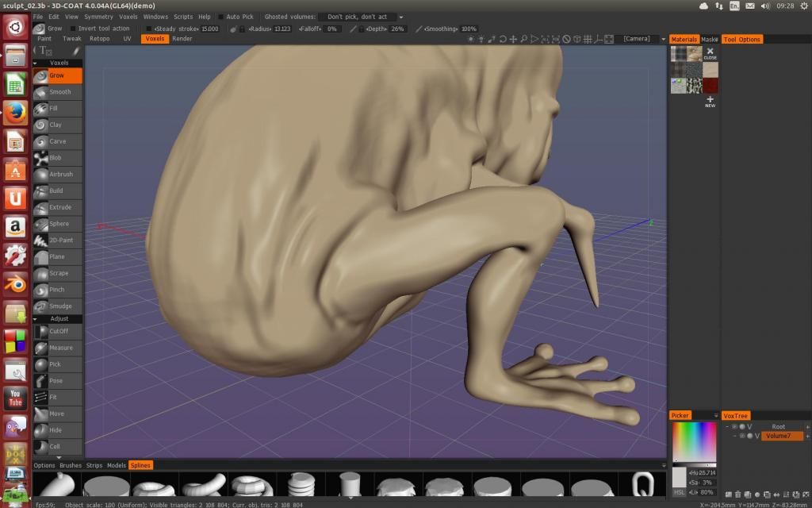The height and width of the screenshot is (508, 812).
Task: Switch to the Retopo tab
Action: pyautogui.click(x=99, y=38)
